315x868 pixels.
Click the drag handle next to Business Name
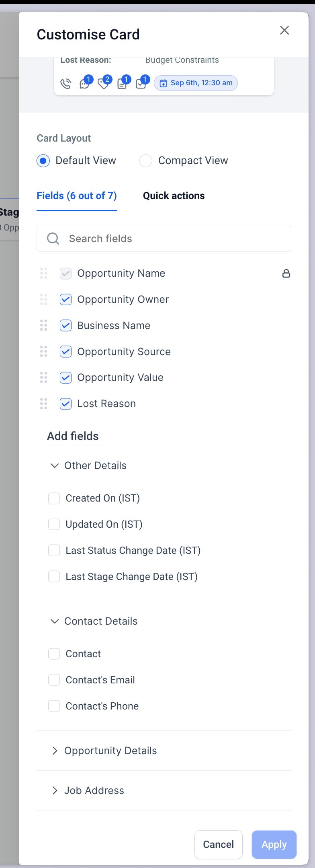tap(44, 325)
